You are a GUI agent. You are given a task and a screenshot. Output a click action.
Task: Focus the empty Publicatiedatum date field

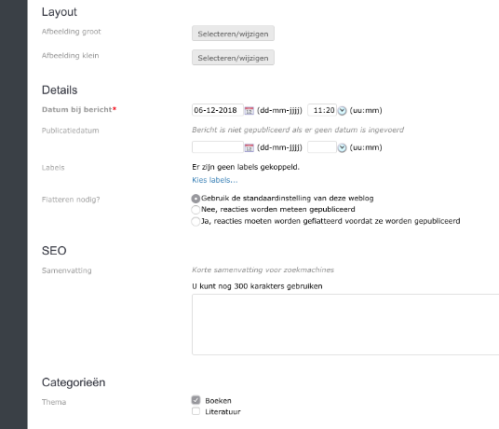coord(218,147)
